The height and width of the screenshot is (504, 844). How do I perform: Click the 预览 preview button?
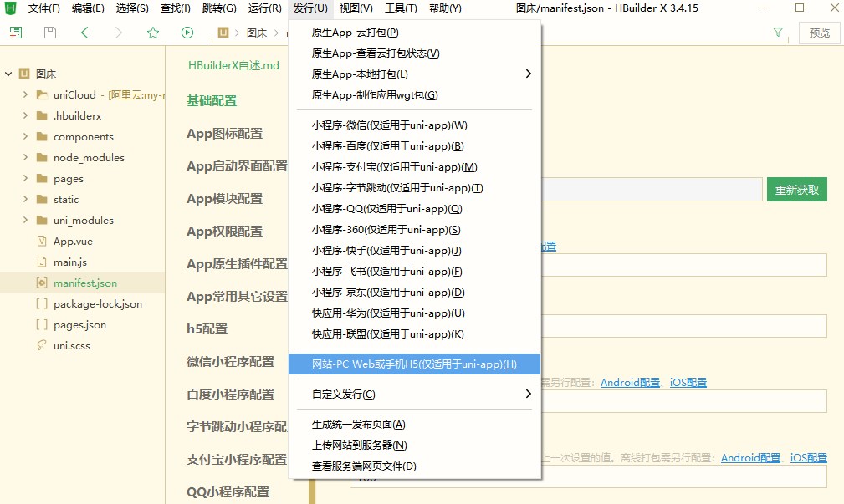click(820, 33)
